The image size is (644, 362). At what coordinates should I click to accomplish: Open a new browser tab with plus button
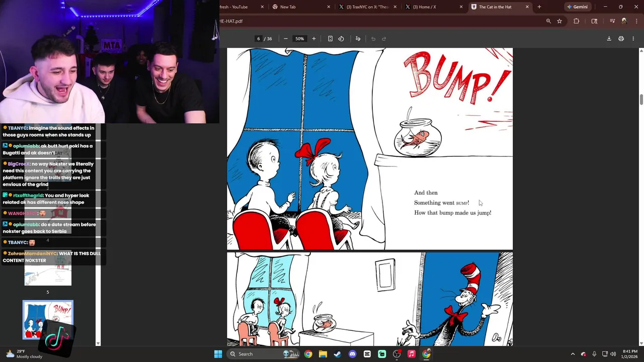click(x=539, y=7)
